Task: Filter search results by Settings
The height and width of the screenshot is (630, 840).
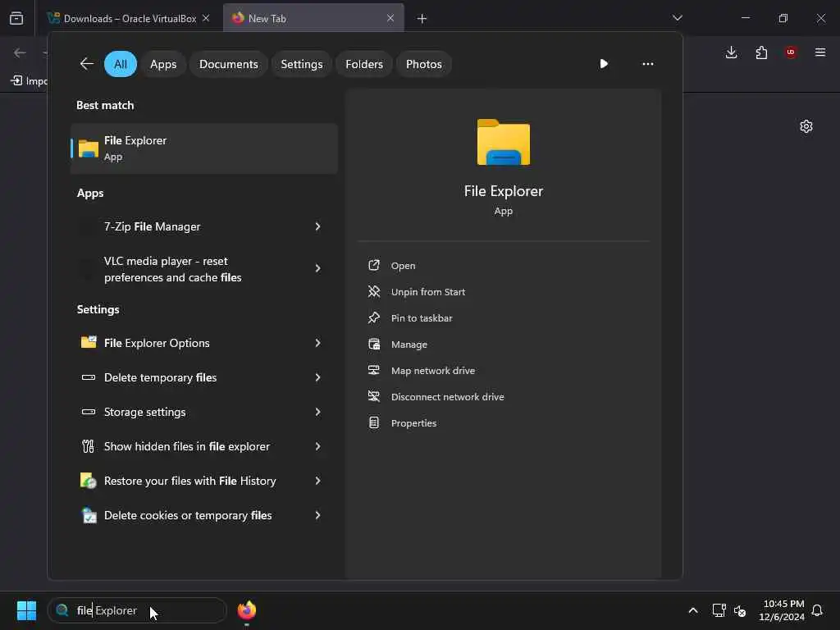Action: [x=302, y=64]
